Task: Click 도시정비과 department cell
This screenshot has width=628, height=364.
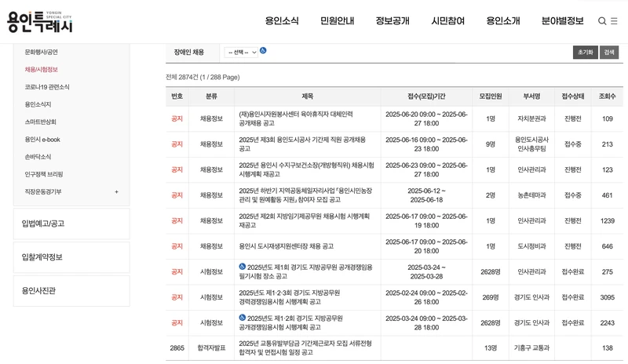Action: click(532, 246)
